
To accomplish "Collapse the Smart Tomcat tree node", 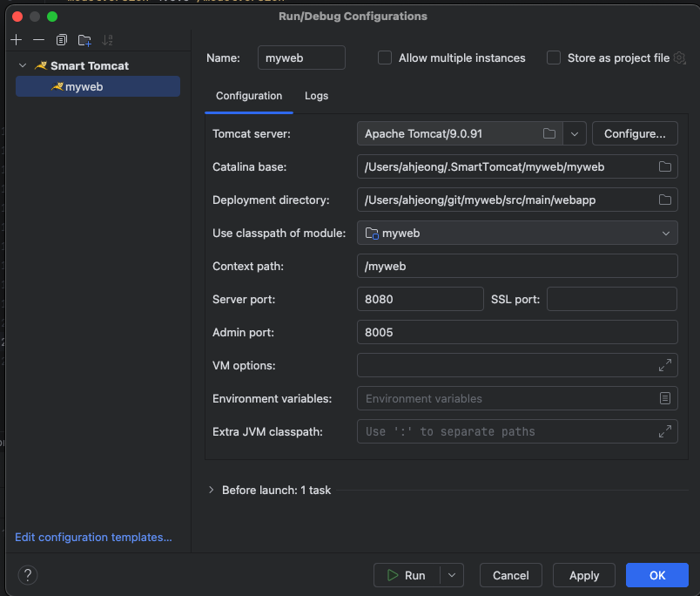I will pos(23,66).
